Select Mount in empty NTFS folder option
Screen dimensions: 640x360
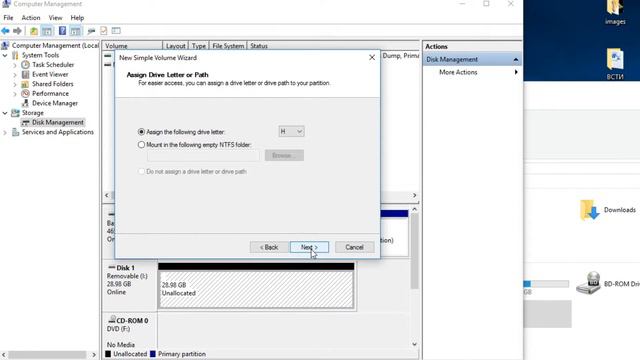141,144
